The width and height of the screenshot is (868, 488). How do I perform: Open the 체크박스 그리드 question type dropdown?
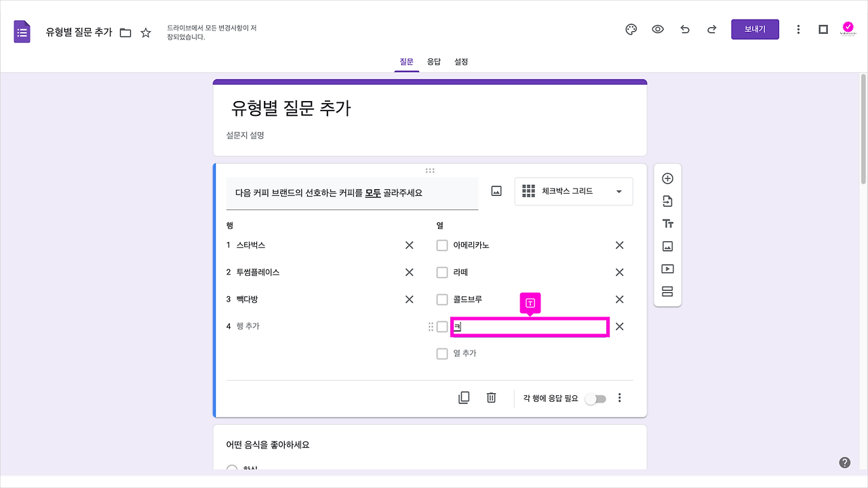[x=573, y=191]
